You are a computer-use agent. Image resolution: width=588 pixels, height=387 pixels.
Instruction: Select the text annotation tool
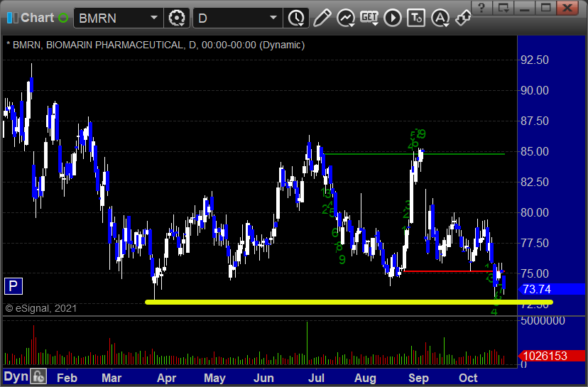pos(416,18)
